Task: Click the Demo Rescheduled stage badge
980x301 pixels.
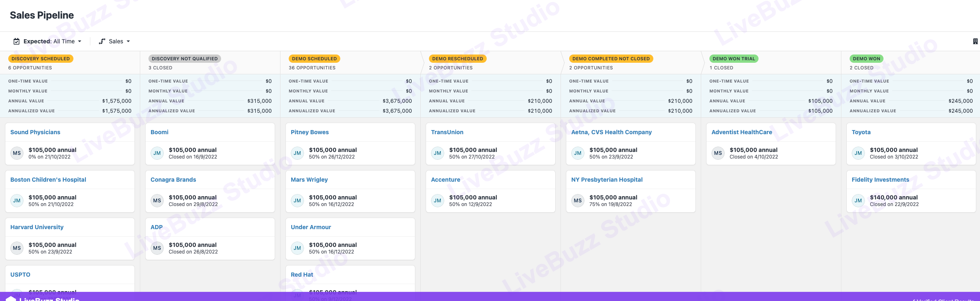Action: point(457,59)
